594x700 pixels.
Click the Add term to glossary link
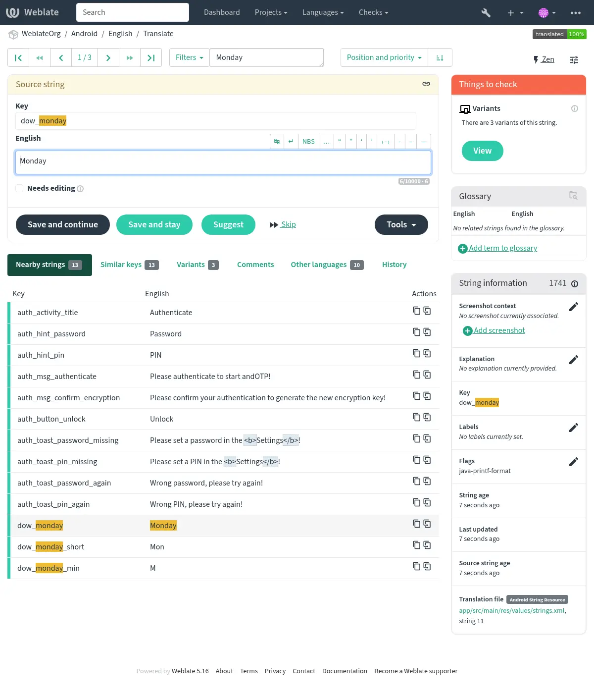click(502, 248)
